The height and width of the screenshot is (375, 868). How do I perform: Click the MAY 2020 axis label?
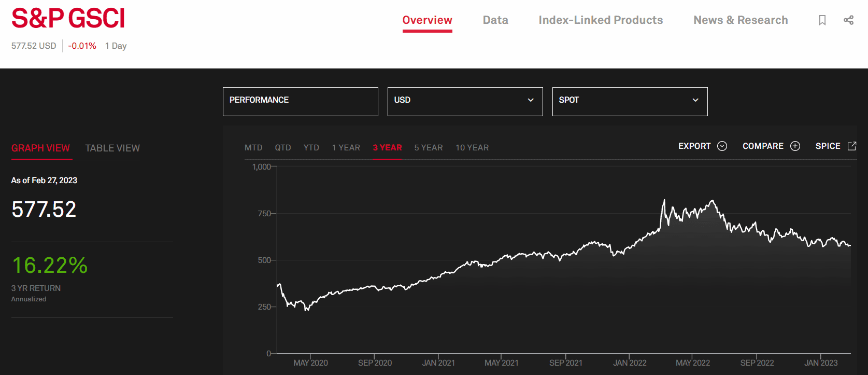tap(310, 363)
